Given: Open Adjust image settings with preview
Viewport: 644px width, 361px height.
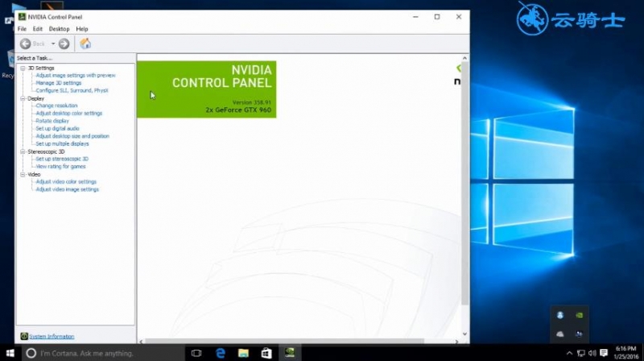Looking at the screenshot, I should pyautogui.click(x=76, y=75).
